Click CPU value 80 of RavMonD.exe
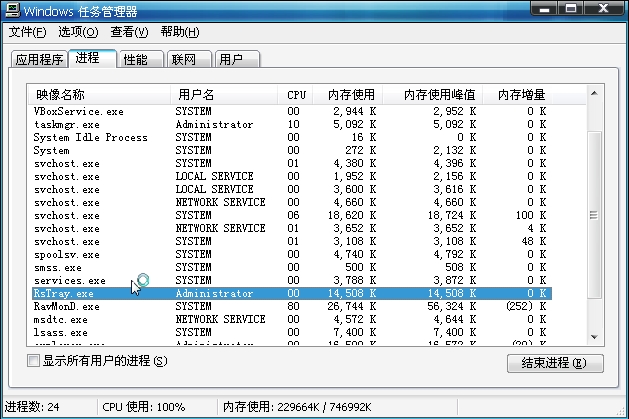 click(293, 306)
